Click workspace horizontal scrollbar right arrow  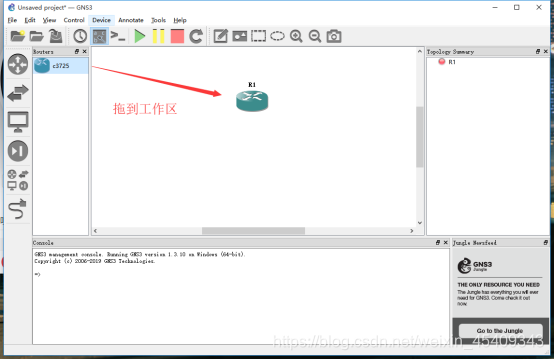pos(412,231)
